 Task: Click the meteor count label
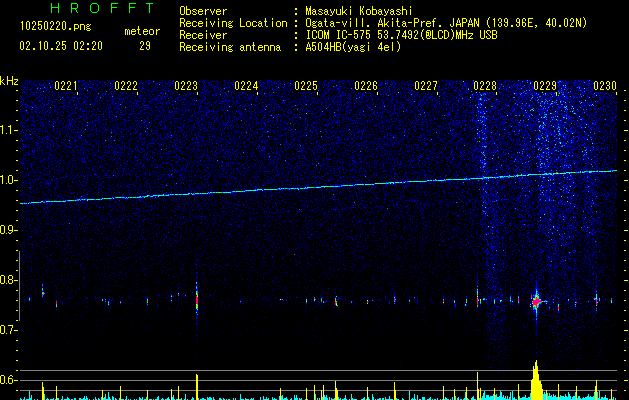coord(142,31)
